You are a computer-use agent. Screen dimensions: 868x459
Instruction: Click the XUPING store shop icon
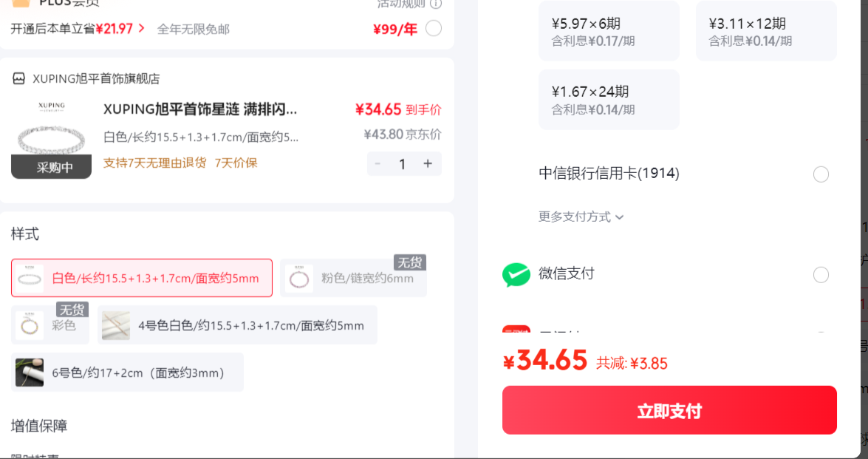[18, 78]
